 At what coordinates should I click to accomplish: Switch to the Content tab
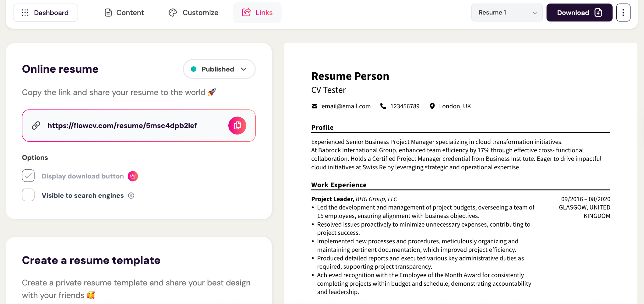(x=124, y=13)
